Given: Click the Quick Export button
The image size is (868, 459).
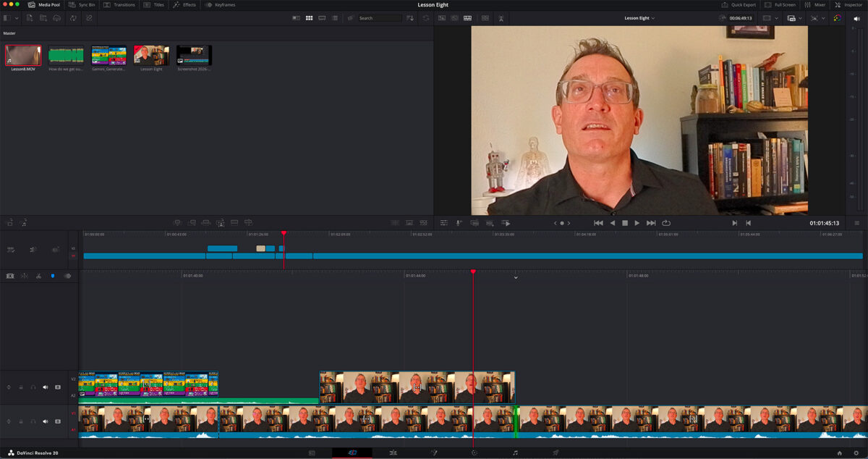Looking at the screenshot, I should [739, 5].
